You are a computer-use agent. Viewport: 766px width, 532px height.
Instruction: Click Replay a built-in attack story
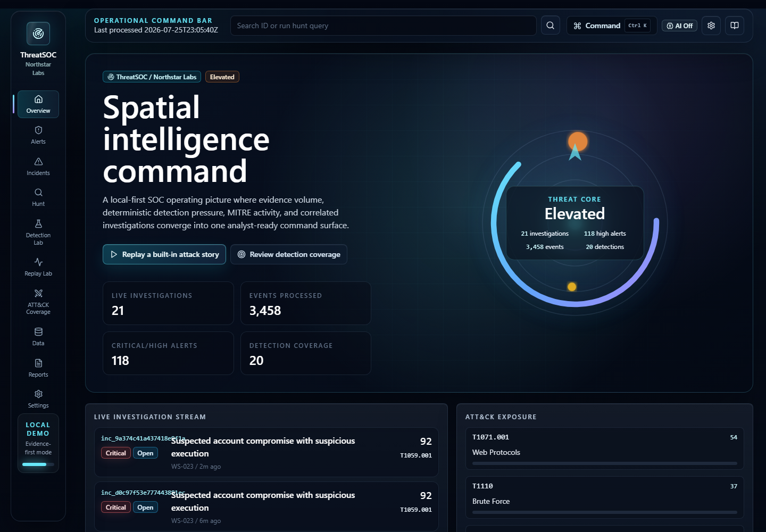164,254
